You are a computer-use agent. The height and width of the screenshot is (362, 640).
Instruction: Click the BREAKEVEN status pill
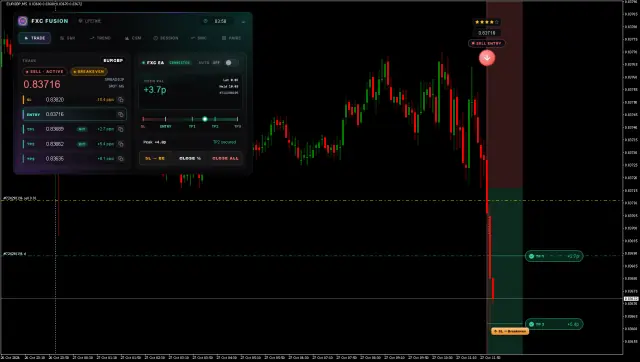(x=89, y=71)
